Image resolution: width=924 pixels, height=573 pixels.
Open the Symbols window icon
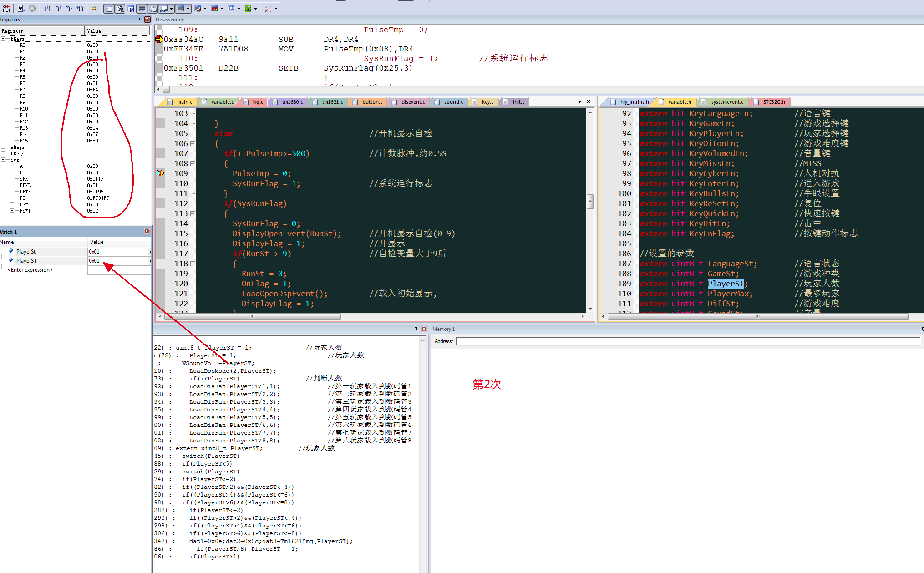click(x=131, y=9)
